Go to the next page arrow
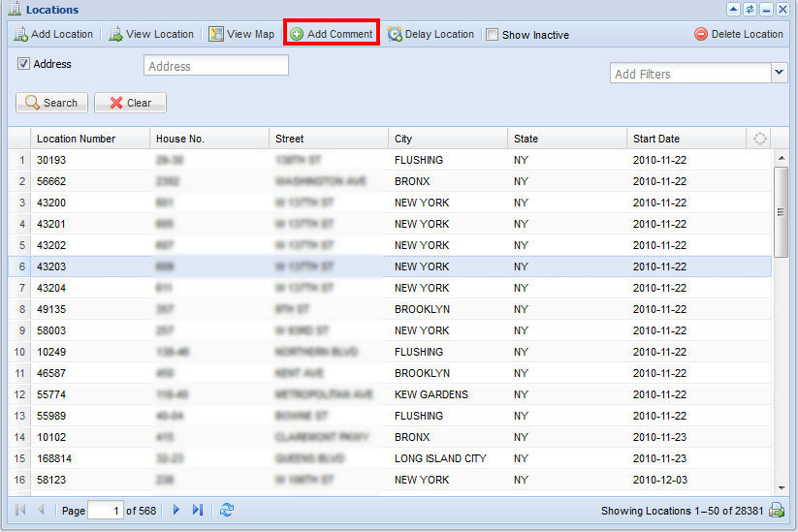The height and width of the screenshot is (532, 798). point(176,510)
